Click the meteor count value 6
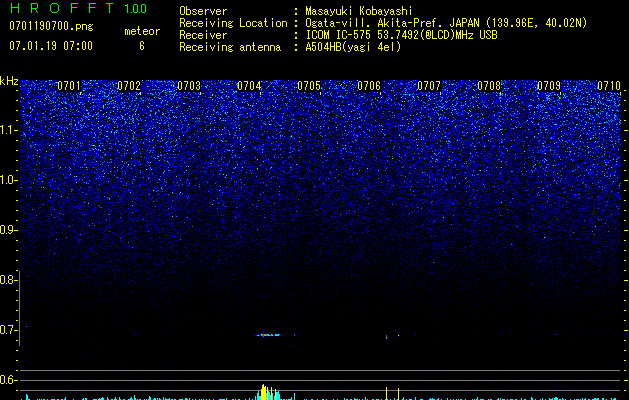Image resolution: width=629 pixels, height=400 pixels. click(x=142, y=46)
